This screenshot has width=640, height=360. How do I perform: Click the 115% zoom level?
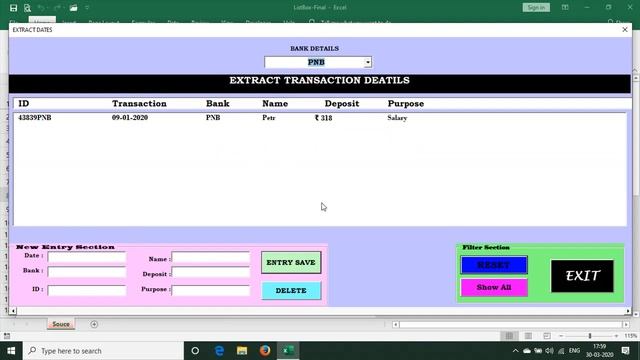point(631,336)
